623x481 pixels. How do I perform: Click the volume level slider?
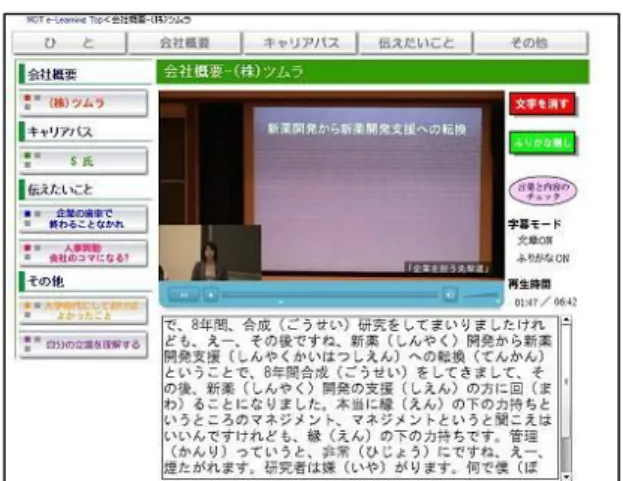tap(482, 295)
